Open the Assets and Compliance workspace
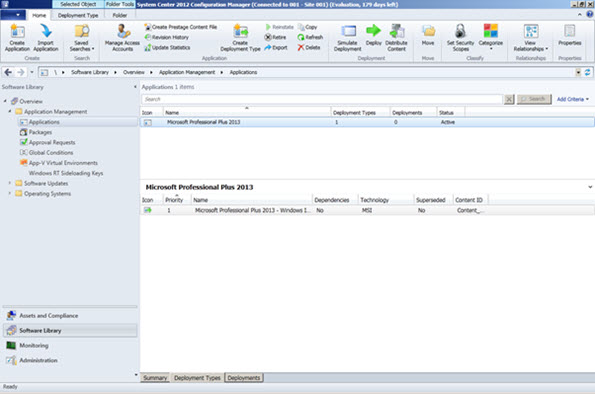Image resolution: width=595 pixels, height=394 pixels. coord(70,315)
